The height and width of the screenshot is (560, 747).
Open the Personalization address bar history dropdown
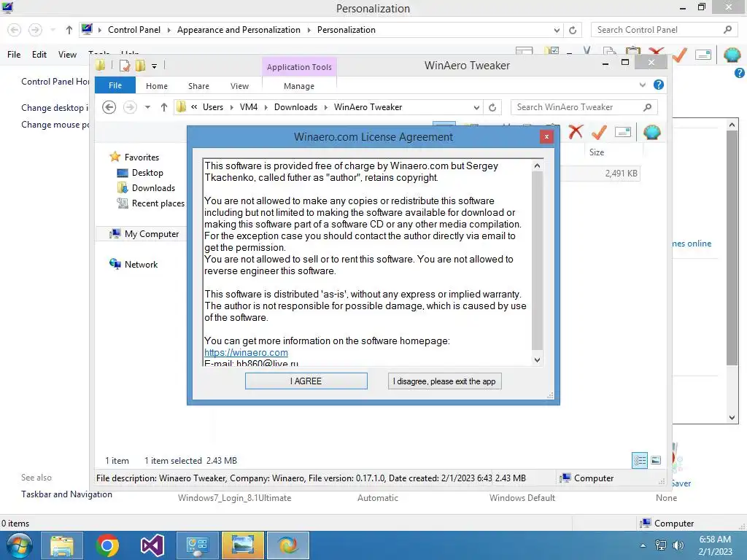click(x=557, y=31)
